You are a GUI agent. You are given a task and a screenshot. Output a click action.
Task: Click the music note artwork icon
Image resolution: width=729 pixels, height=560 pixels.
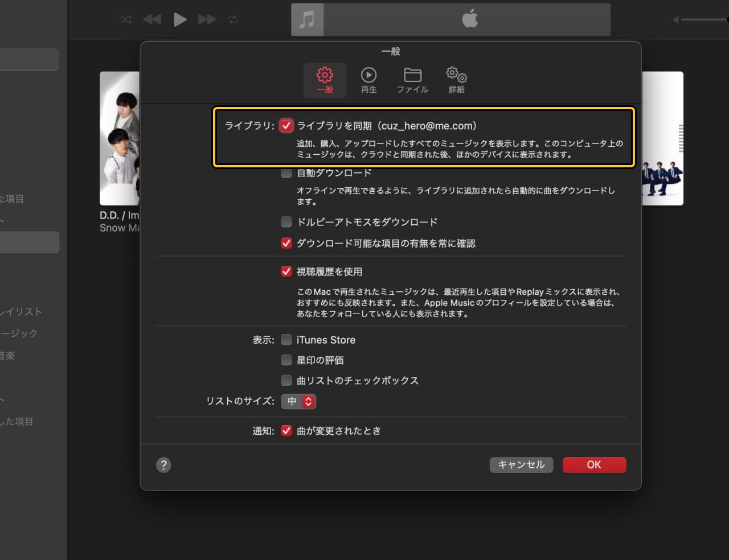pyautogui.click(x=308, y=20)
